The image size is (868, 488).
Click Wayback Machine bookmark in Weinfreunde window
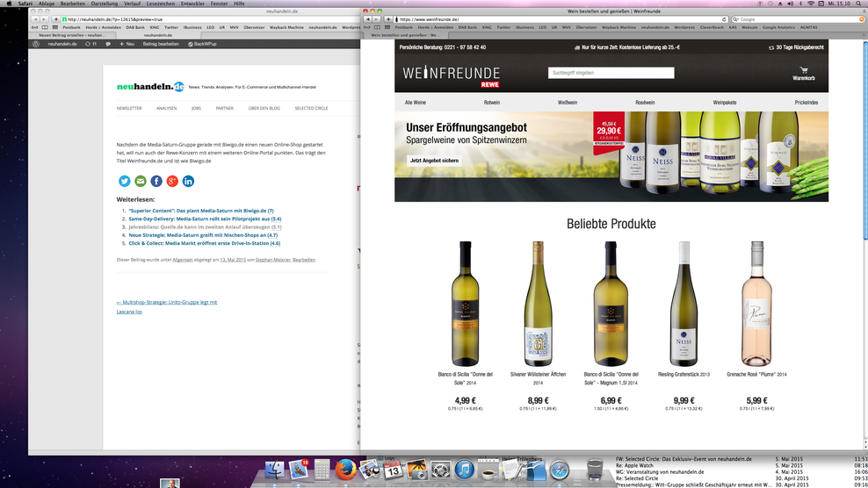[x=618, y=27]
